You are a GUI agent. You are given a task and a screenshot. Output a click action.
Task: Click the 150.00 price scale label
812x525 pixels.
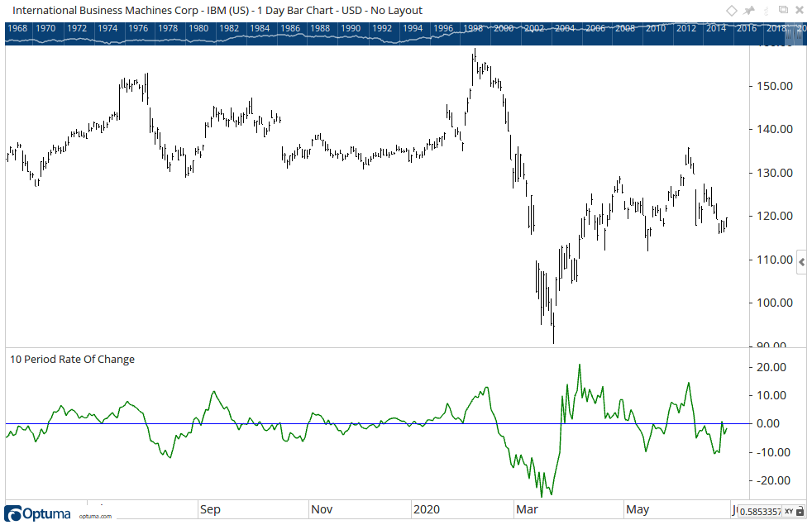coord(775,87)
